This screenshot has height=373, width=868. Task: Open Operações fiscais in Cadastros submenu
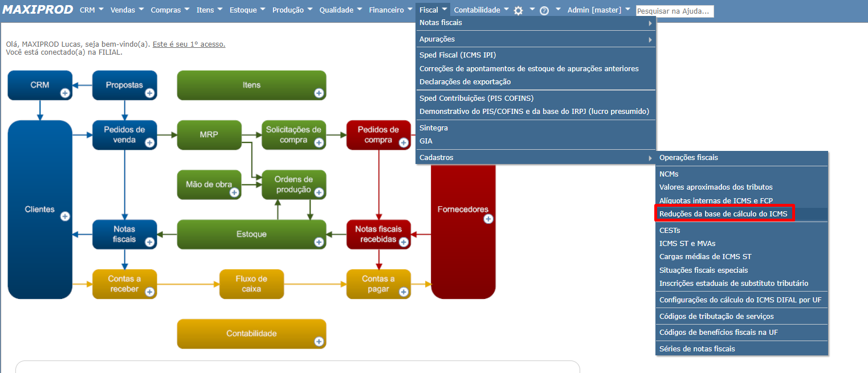[x=741, y=157]
